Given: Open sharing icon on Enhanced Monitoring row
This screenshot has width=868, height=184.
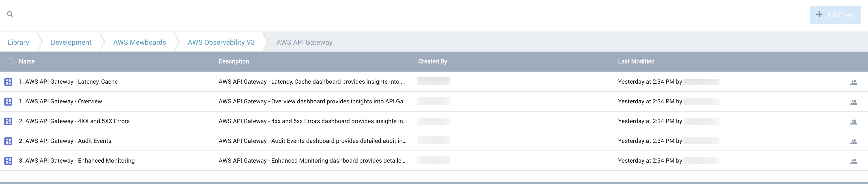Looking at the screenshot, I should [853, 162].
